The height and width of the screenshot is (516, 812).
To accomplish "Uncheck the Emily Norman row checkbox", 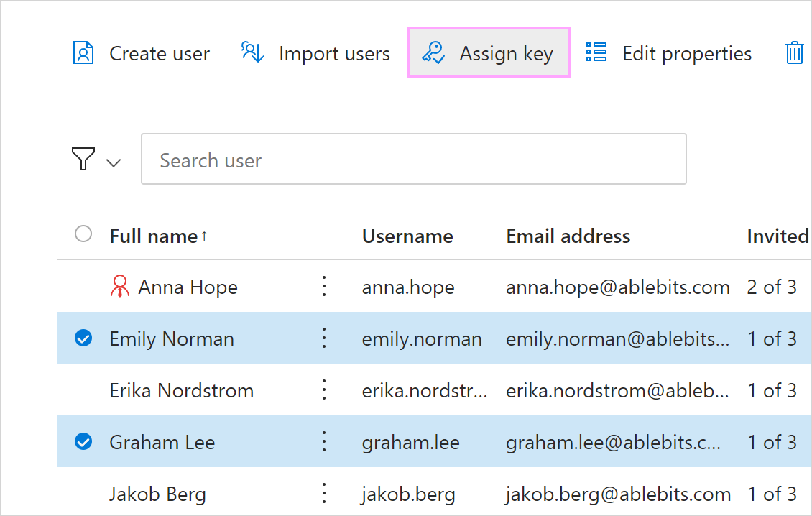I will [x=83, y=338].
